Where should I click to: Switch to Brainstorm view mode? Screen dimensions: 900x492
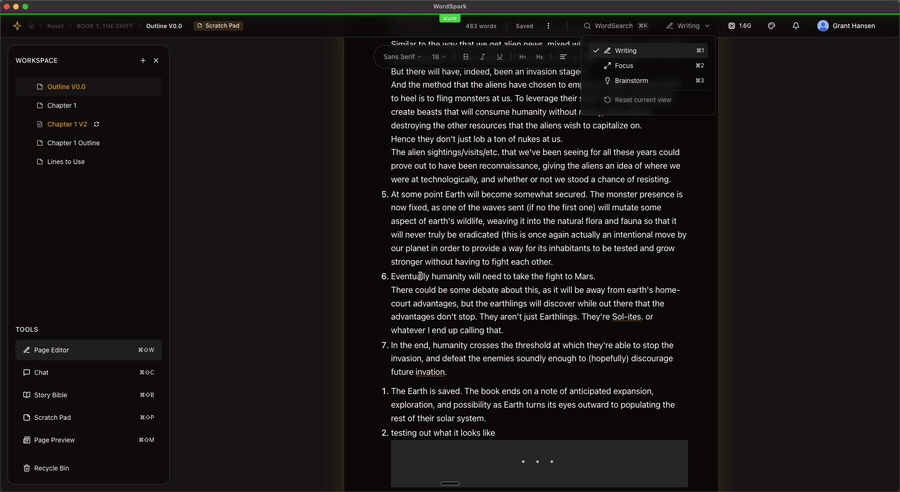point(650,80)
